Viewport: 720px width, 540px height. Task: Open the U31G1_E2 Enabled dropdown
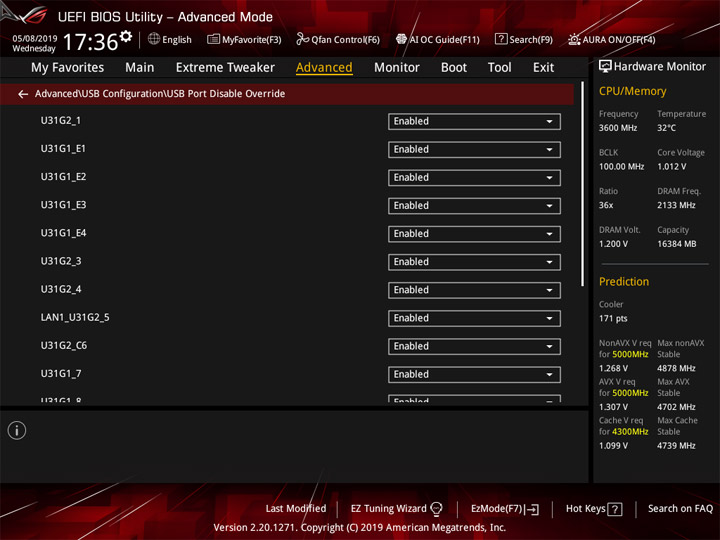click(474, 178)
